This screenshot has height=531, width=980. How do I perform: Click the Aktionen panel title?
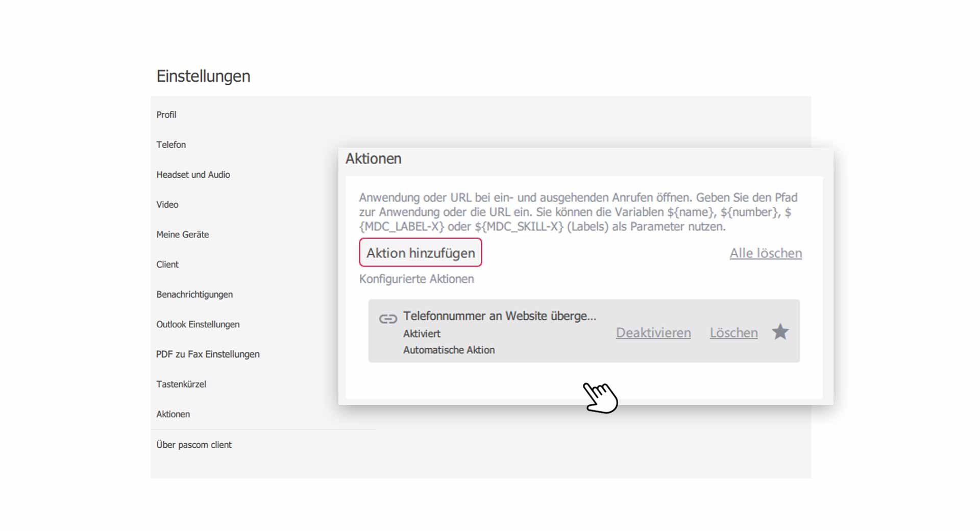coord(374,159)
